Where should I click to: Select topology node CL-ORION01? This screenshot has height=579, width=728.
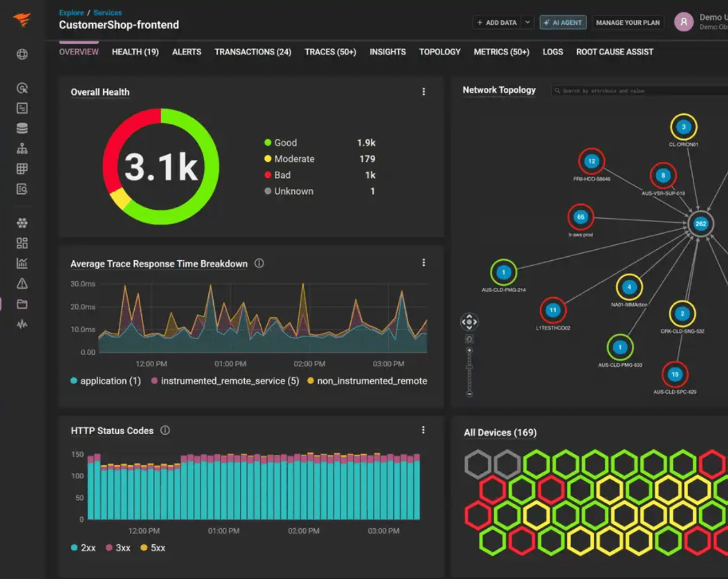[x=684, y=127]
